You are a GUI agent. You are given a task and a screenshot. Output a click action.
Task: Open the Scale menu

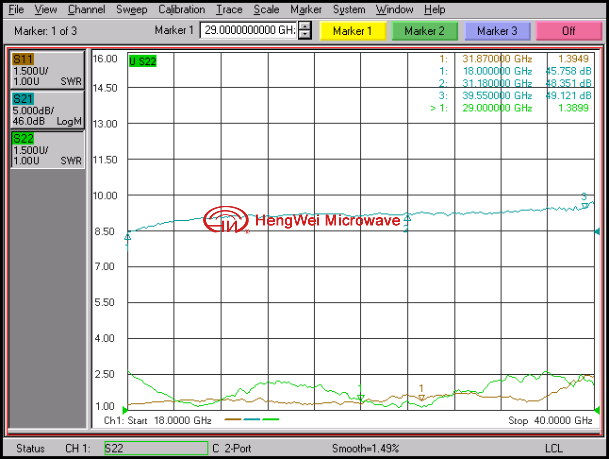click(x=266, y=9)
